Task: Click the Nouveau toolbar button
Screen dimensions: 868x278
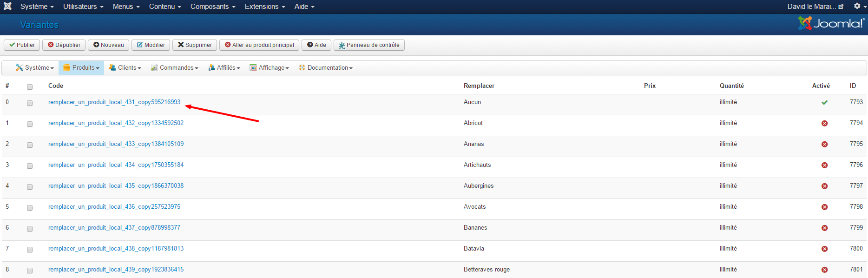Action: [x=108, y=45]
